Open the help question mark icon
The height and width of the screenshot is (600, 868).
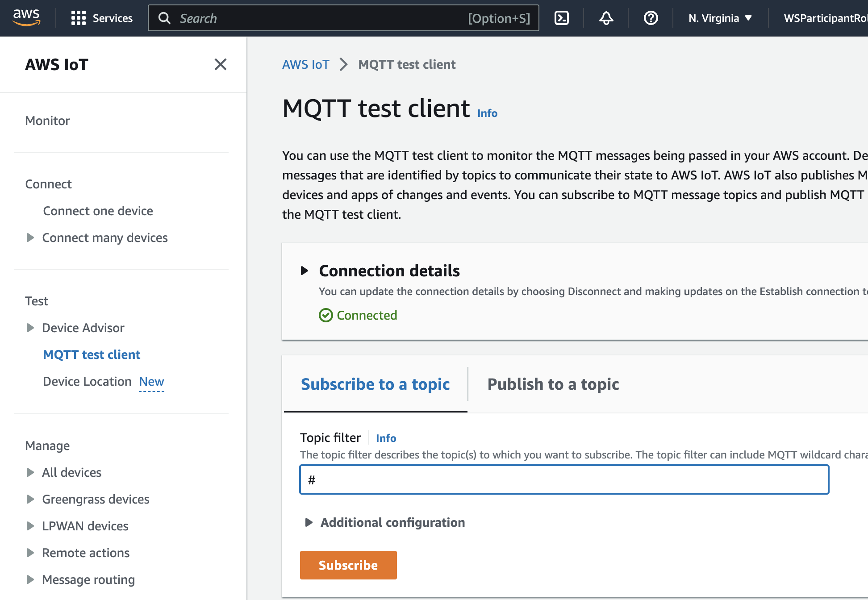click(x=651, y=18)
